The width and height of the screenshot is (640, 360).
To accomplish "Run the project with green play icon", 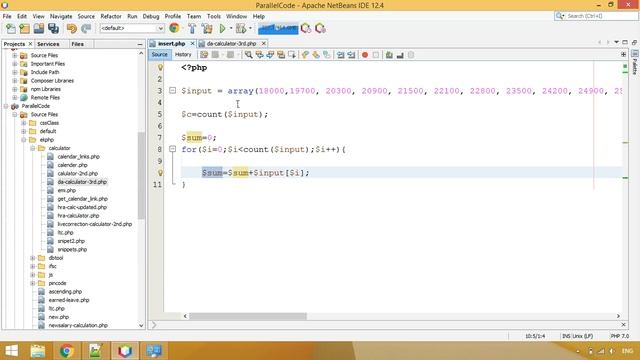I will click(222, 29).
